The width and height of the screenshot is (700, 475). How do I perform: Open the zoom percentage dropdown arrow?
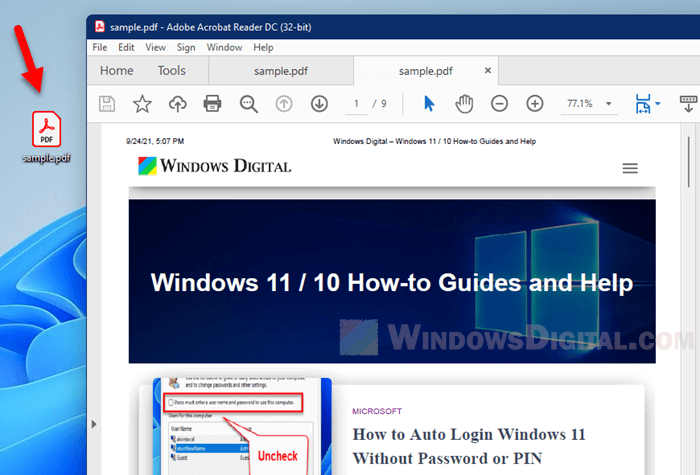pos(608,104)
